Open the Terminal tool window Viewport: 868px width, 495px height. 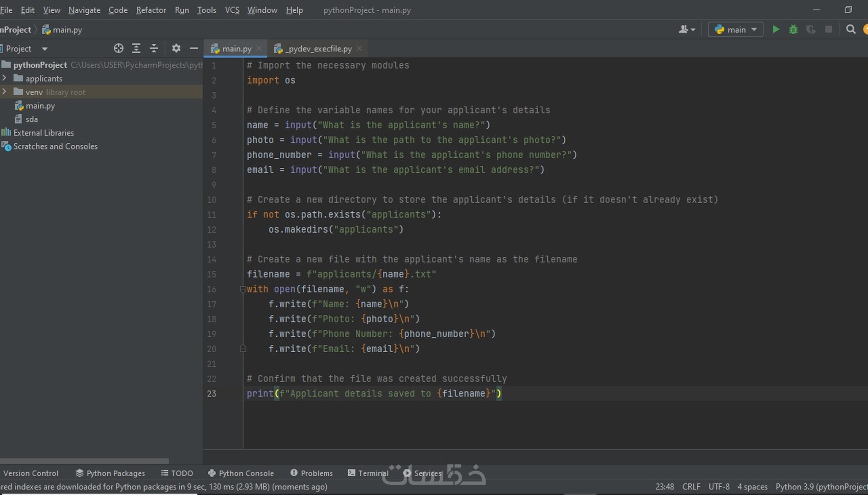pos(368,473)
